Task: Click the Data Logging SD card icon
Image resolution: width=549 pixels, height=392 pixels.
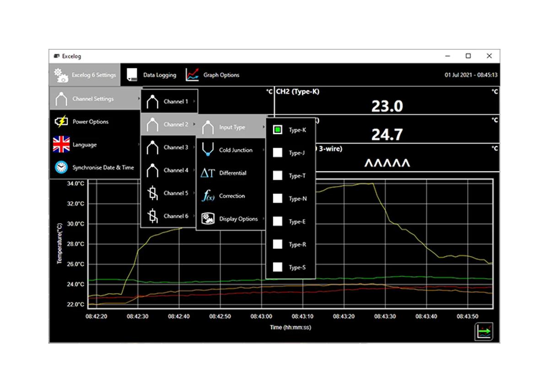Action: point(133,75)
